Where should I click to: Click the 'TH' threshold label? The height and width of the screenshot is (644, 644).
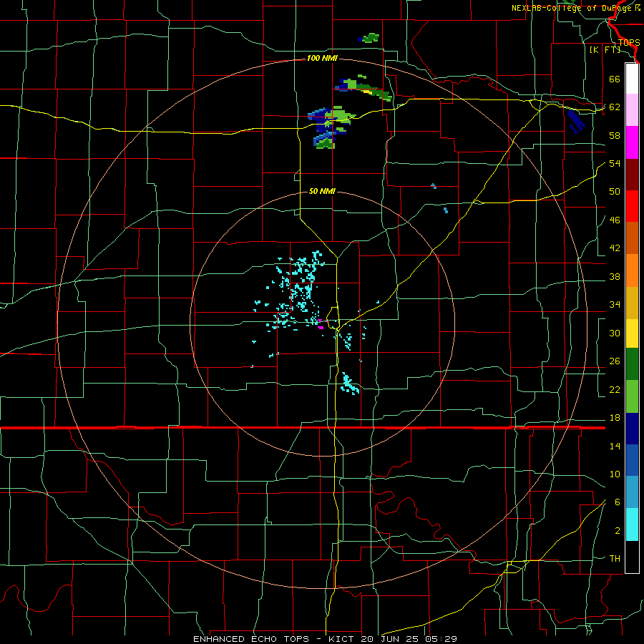click(x=615, y=559)
